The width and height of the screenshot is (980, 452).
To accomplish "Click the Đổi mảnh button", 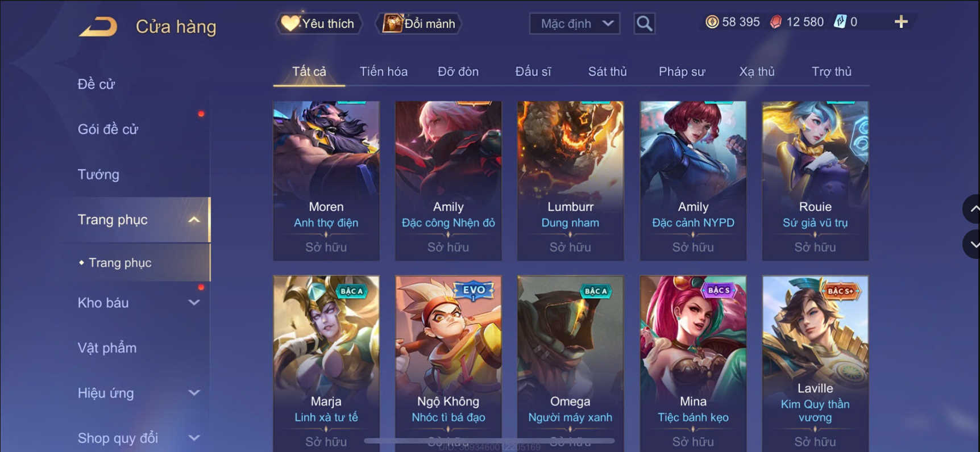I will (x=419, y=24).
